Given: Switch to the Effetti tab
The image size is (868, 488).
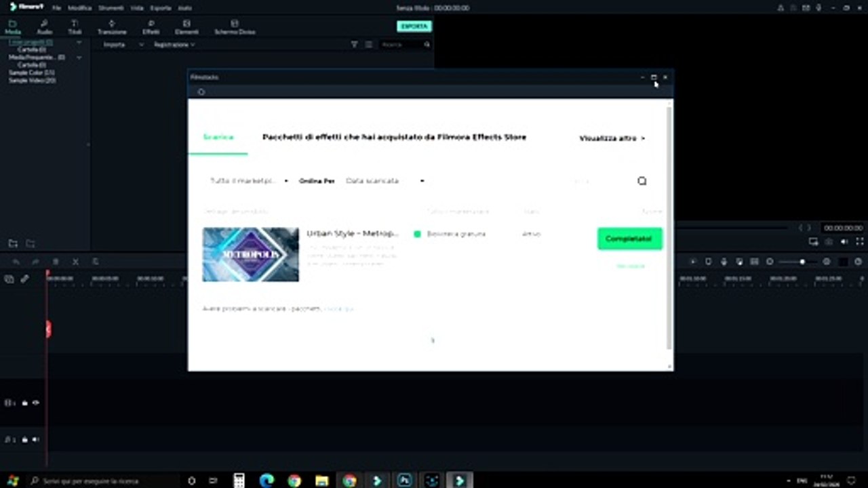Looking at the screenshot, I should coord(151,27).
